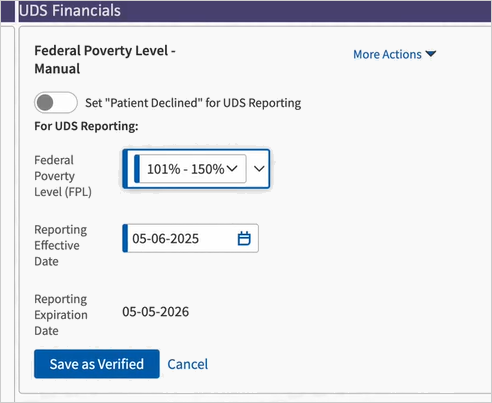Click the Save as Verified button
Screen dimensions: 492x403
click(x=97, y=364)
